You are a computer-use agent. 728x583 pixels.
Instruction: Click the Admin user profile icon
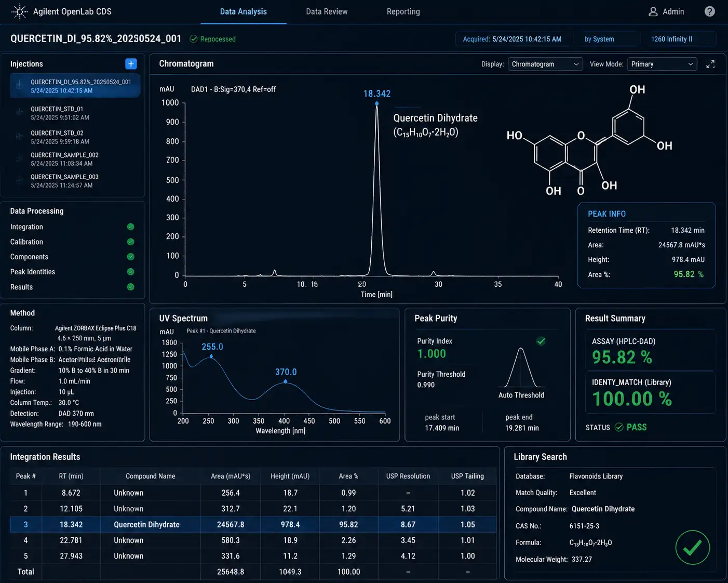coord(653,11)
